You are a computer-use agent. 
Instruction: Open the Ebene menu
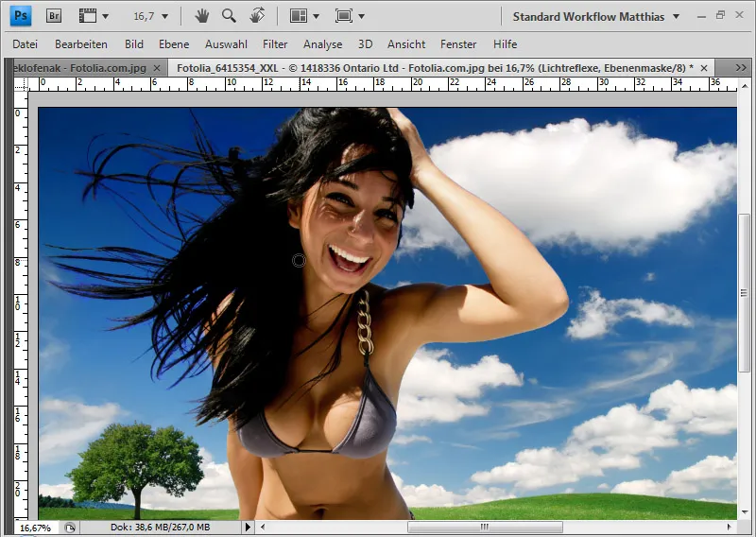point(174,44)
